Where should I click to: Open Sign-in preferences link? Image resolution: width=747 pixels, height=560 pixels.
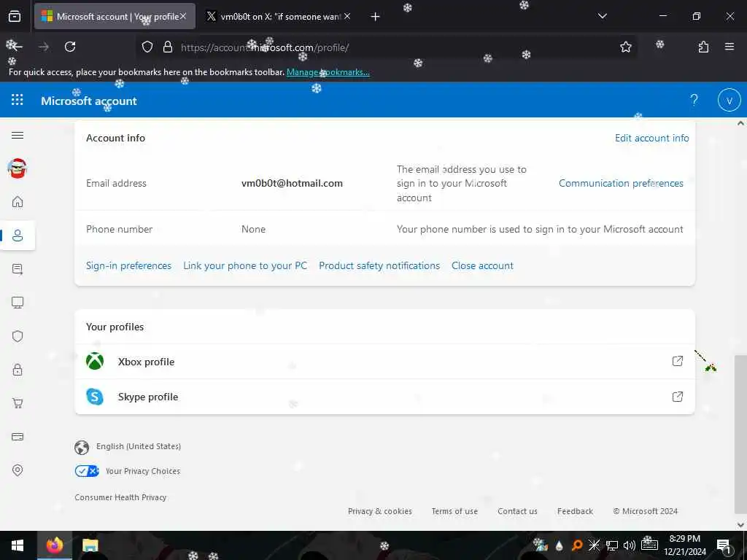(x=128, y=265)
